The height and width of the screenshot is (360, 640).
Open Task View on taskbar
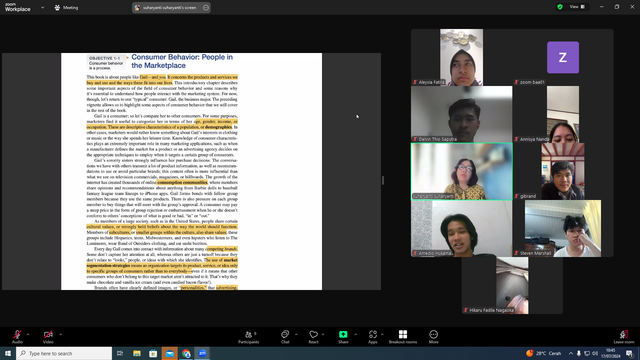pyautogui.click(x=120, y=353)
